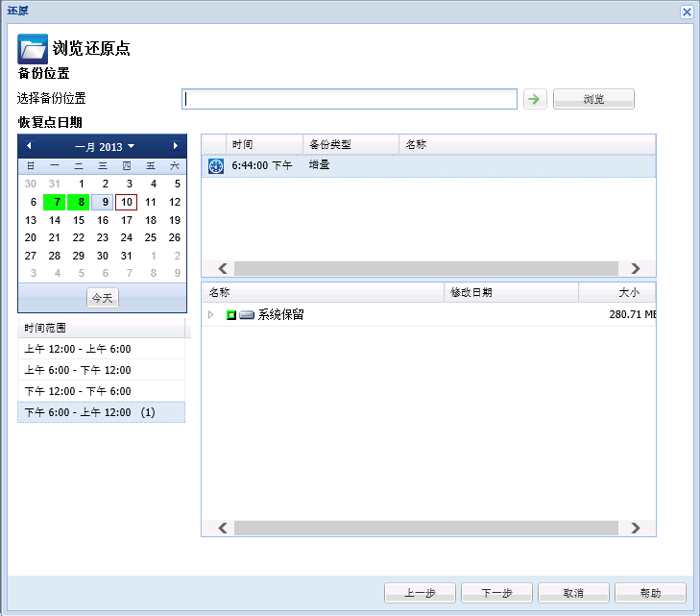Toggle the green checkbox for 系统保留
The width and height of the screenshot is (700, 616).
point(231,315)
